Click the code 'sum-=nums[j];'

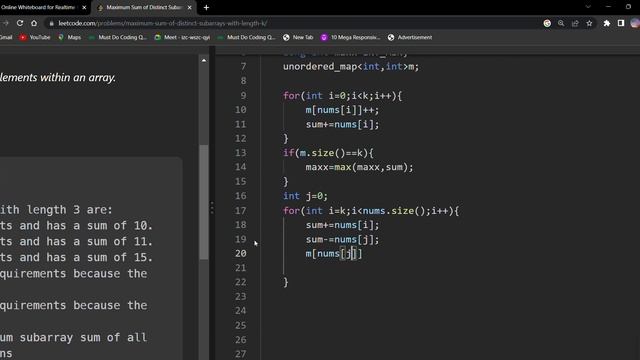coord(342,240)
